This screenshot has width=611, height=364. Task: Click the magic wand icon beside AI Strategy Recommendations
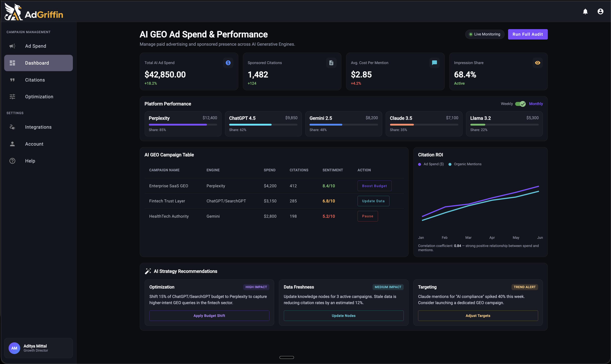click(148, 271)
